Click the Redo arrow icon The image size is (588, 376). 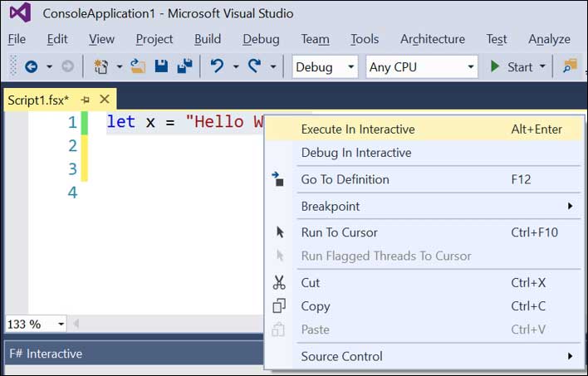coord(255,66)
